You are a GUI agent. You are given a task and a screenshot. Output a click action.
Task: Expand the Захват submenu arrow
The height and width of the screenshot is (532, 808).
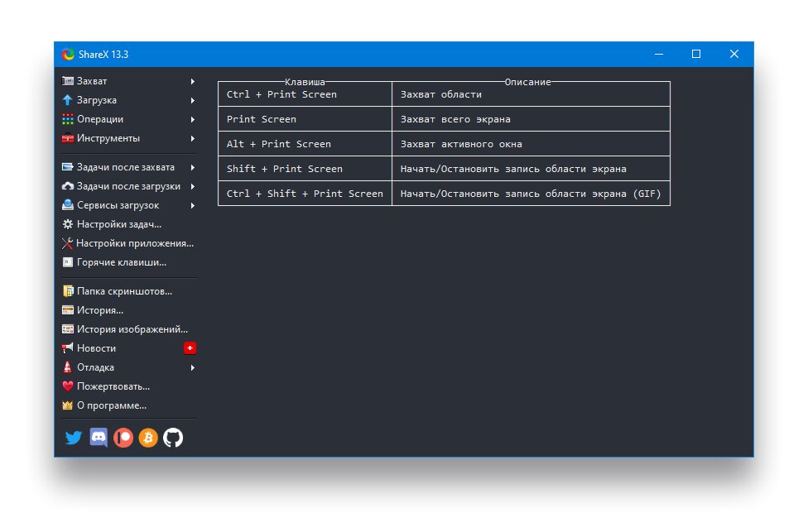coord(193,81)
